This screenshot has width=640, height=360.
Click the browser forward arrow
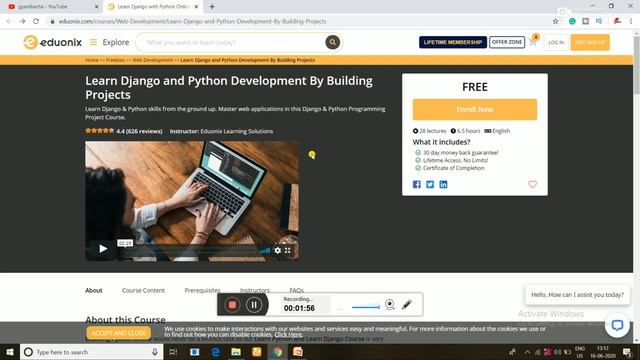(x=22, y=21)
